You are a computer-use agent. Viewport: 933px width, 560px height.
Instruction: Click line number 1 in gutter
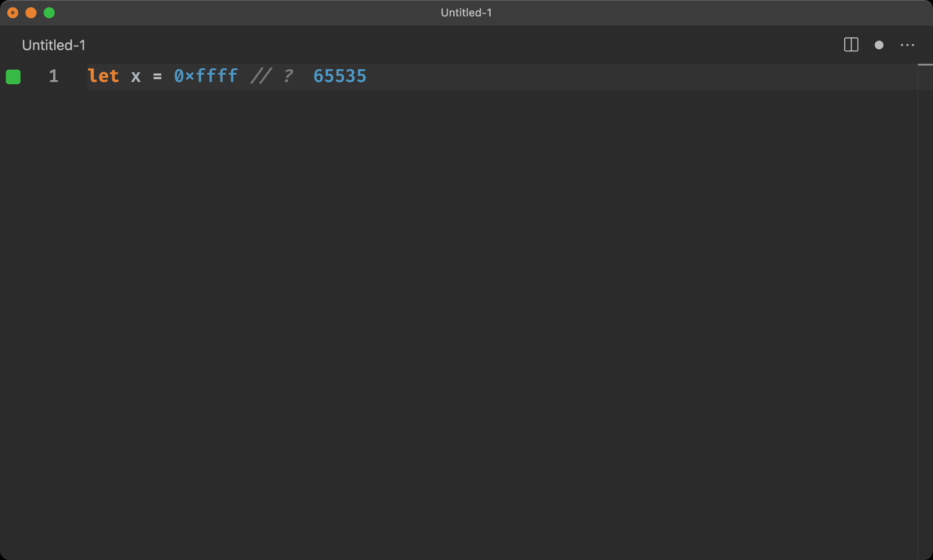(x=53, y=76)
